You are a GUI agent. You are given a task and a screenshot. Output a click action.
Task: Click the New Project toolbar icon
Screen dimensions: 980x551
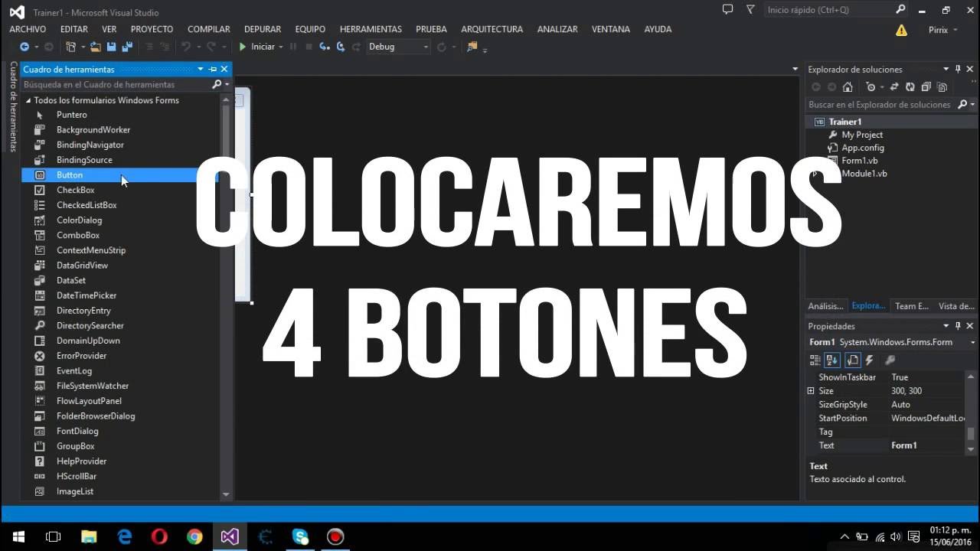click(x=71, y=47)
